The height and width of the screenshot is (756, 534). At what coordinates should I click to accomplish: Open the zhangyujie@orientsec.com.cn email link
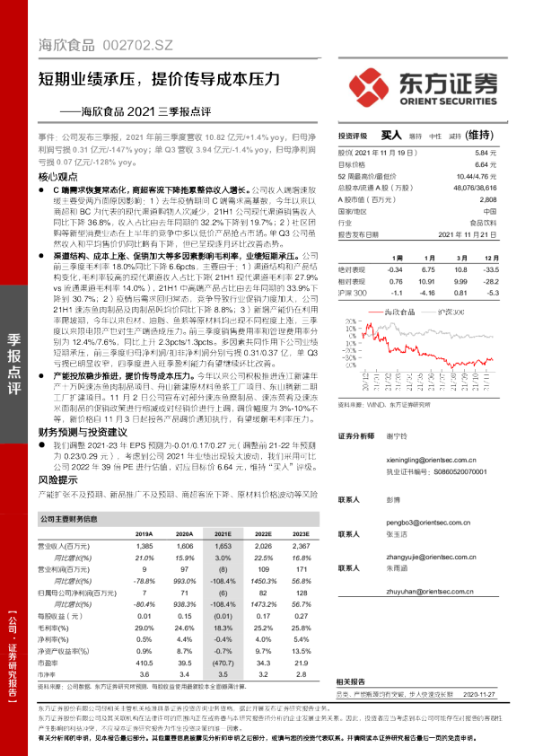pyautogui.click(x=431, y=557)
